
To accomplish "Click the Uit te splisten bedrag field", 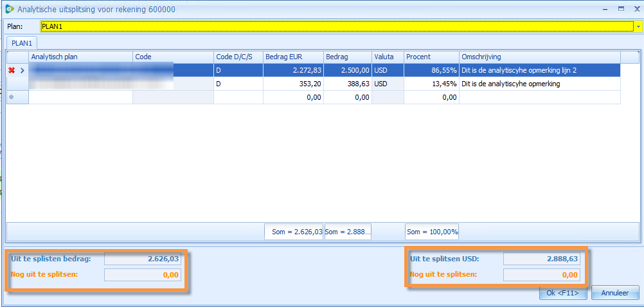I will 143,259.
